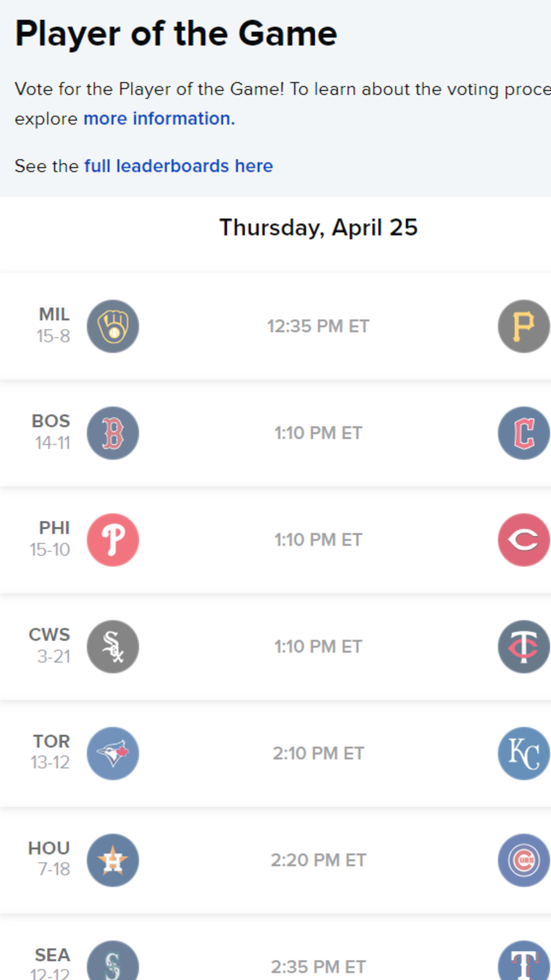Click the Philadelphia Phillies logo
Screen dimensions: 551x980
click(113, 540)
